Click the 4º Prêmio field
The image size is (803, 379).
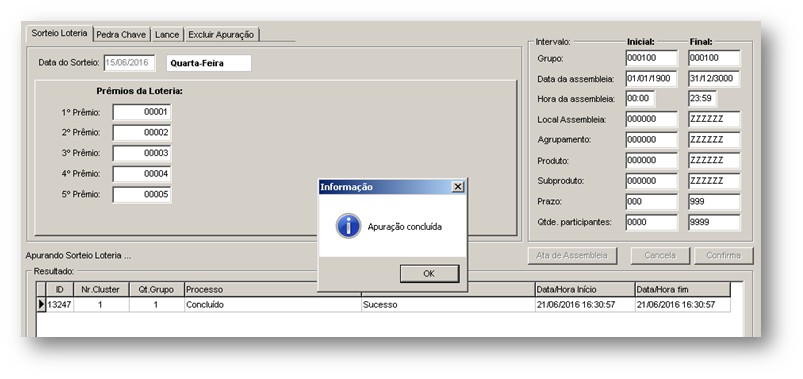click(x=142, y=174)
